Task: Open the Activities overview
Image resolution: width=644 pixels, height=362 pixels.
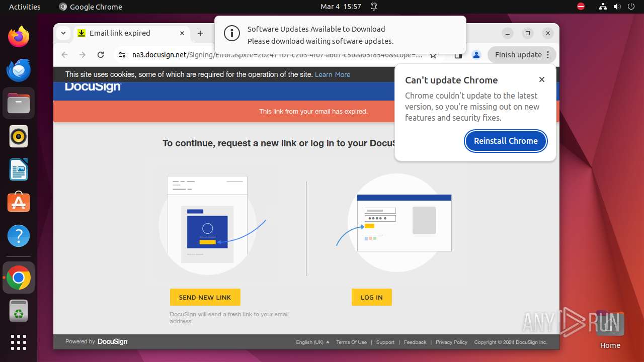Action: (x=25, y=7)
